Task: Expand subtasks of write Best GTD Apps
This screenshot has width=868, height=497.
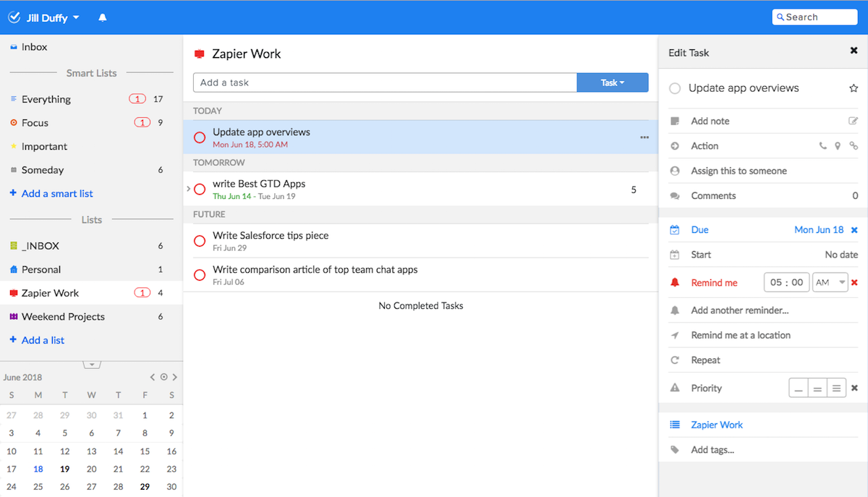Action: 188,189
